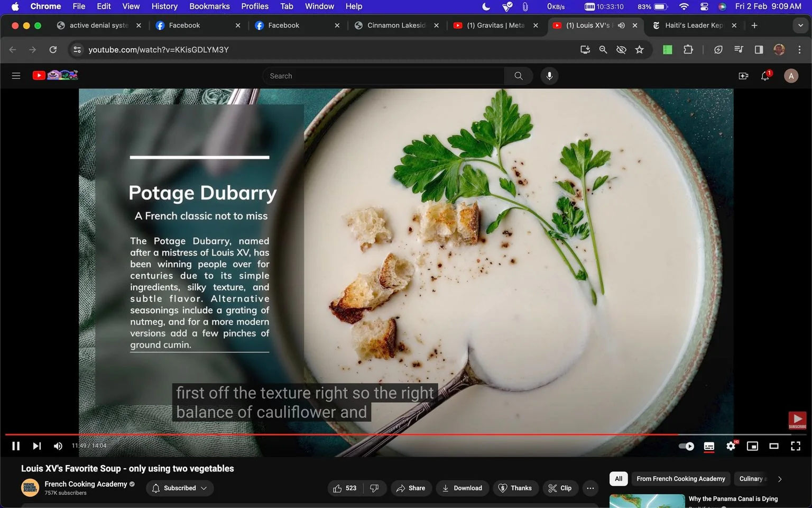
Task: Open French Cooking Academy channel link
Action: [x=86, y=484]
